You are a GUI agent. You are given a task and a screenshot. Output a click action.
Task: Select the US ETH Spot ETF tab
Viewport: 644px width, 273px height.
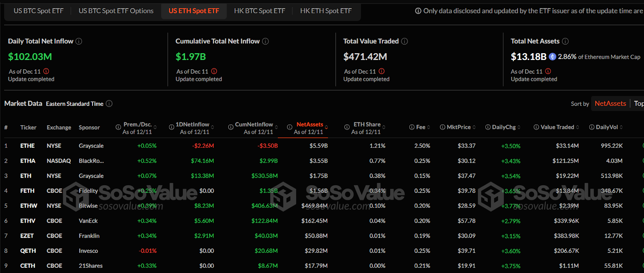coord(194,11)
